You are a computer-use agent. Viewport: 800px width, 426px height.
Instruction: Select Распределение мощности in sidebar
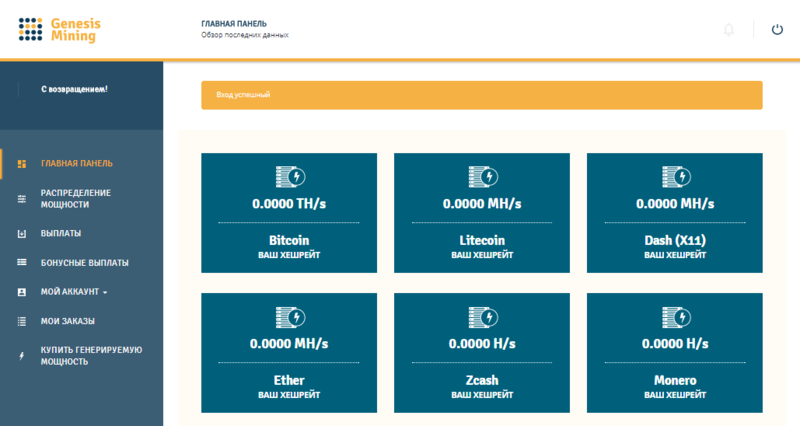tap(75, 198)
